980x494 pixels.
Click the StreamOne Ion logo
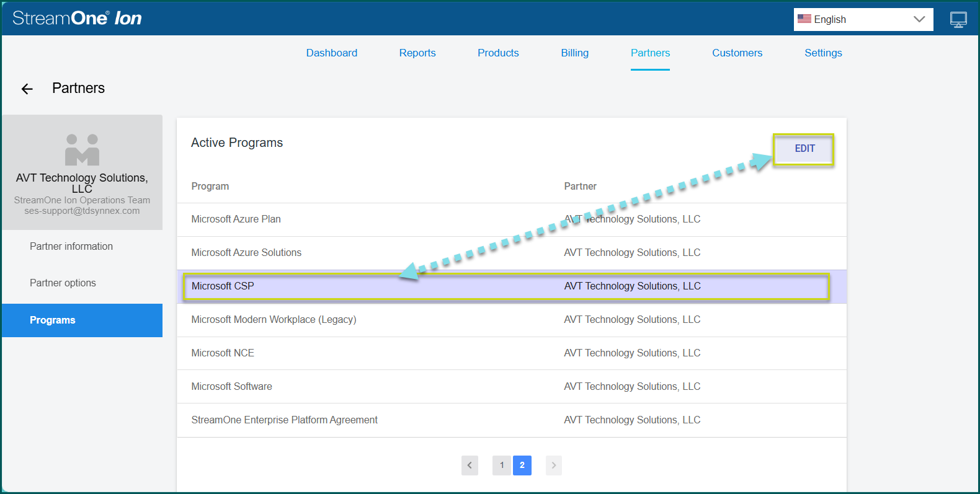[x=77, y=18]
